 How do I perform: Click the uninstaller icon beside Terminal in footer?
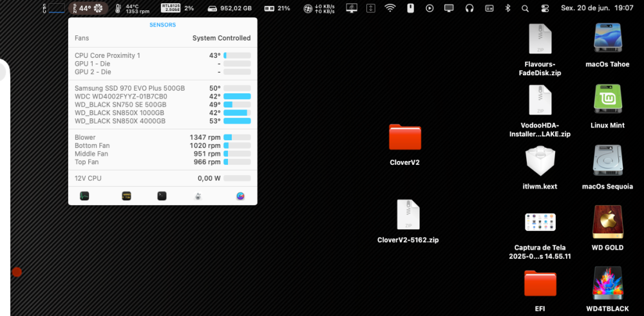coord(198,196)
